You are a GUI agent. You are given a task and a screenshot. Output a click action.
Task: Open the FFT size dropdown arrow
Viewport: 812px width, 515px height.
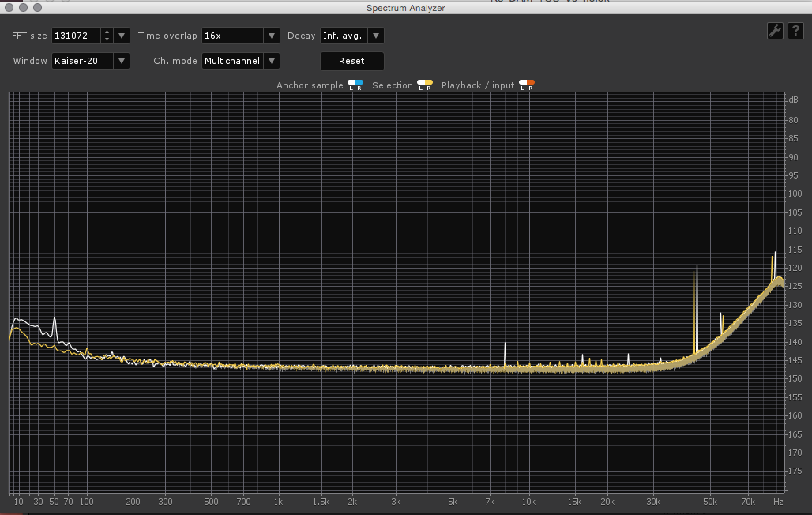[x=122, y=36]
